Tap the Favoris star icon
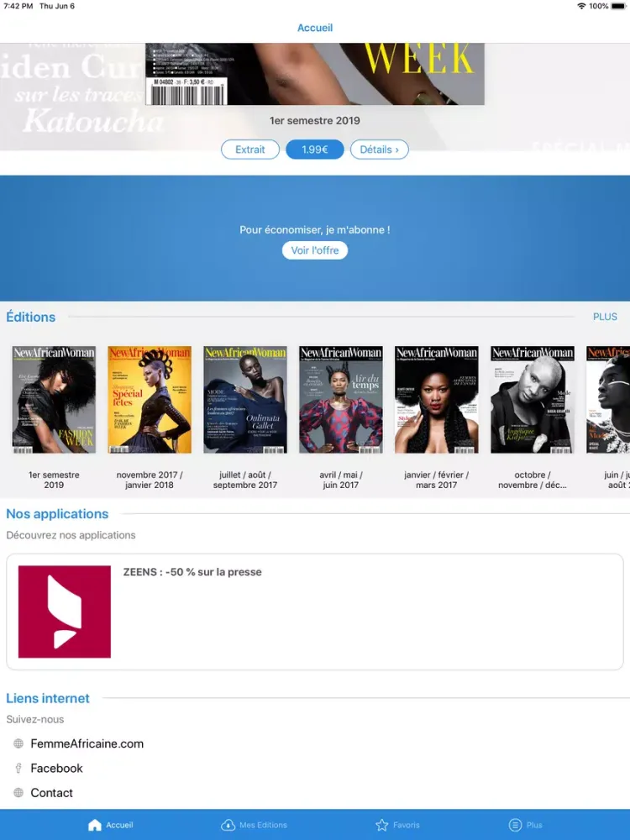Viewport: 630px width, 840px height. [x=382, y=825]
